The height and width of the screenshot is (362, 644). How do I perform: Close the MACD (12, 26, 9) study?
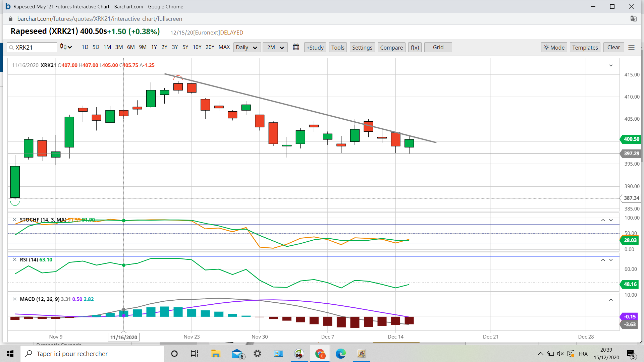point(14,299)
